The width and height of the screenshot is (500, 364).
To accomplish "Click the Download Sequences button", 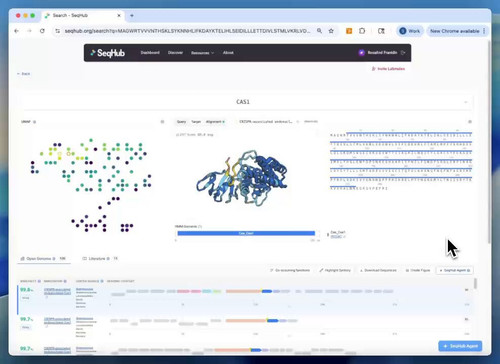I will tap(378, 270).
